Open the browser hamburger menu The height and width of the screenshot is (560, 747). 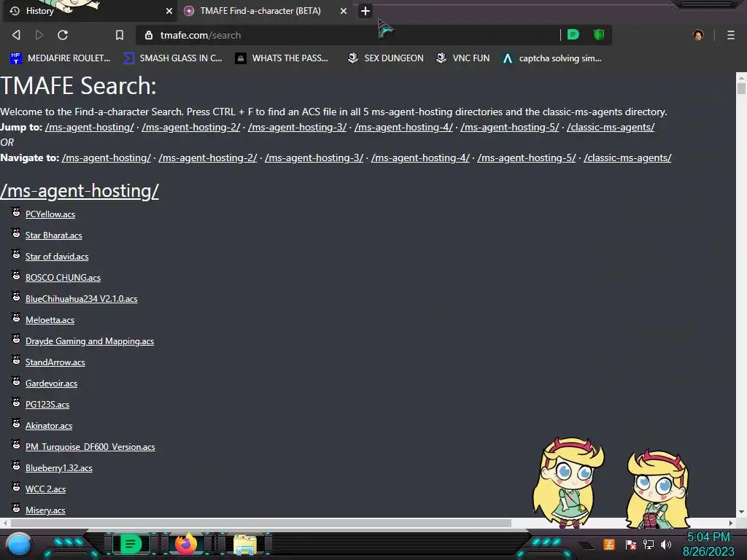coord(731,35)
